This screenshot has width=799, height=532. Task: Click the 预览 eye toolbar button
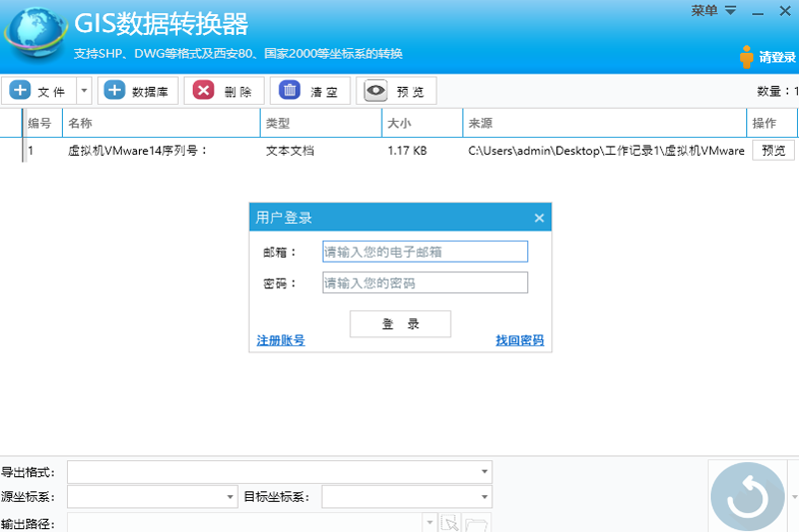396,91
